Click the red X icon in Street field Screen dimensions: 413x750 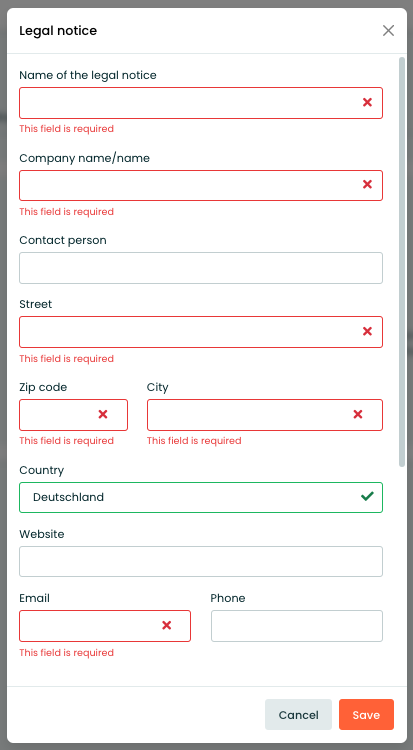click(x=367, y=331)
